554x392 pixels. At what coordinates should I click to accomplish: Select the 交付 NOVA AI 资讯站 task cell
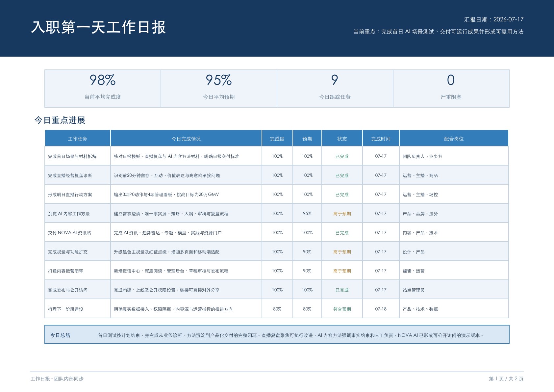point(78,232)
